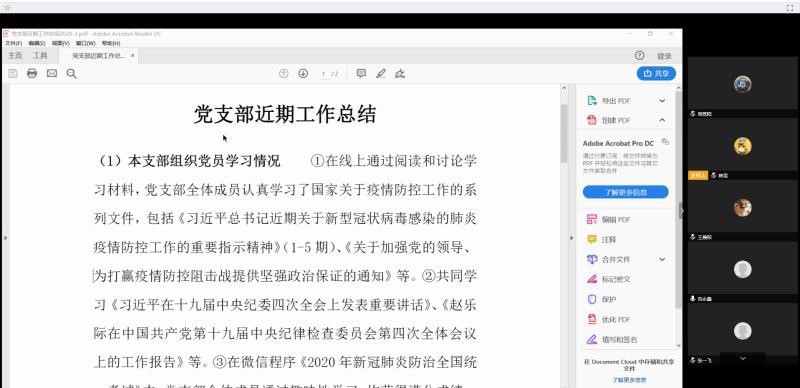This screenshot has height=388, width=800.
Task: Open the help question mark icon
Action: coord(639,55)
